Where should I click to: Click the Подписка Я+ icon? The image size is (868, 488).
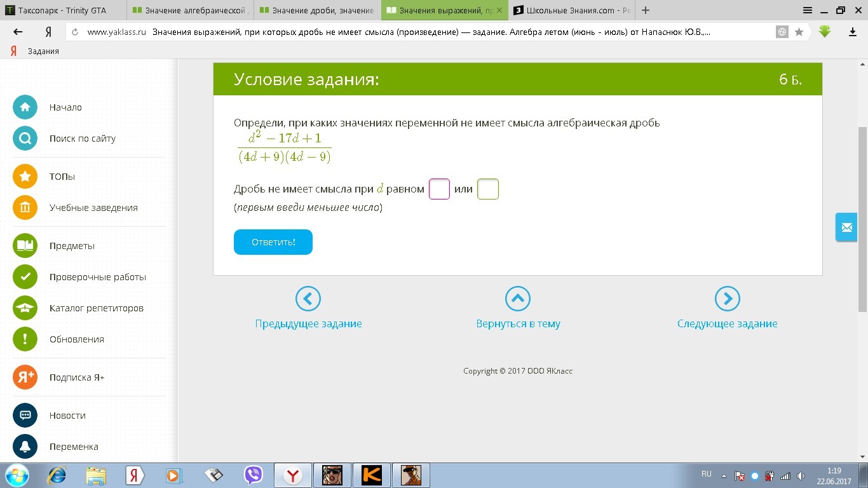(25, 377)
